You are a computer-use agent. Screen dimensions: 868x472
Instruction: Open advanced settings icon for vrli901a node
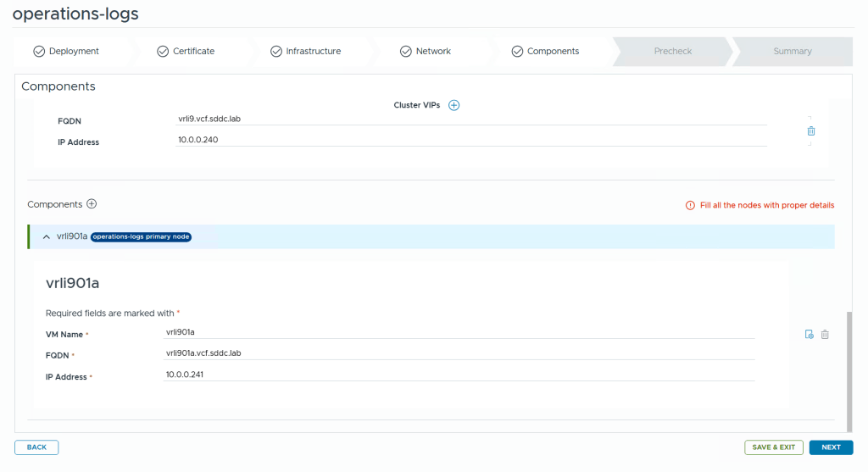point(810,335)
